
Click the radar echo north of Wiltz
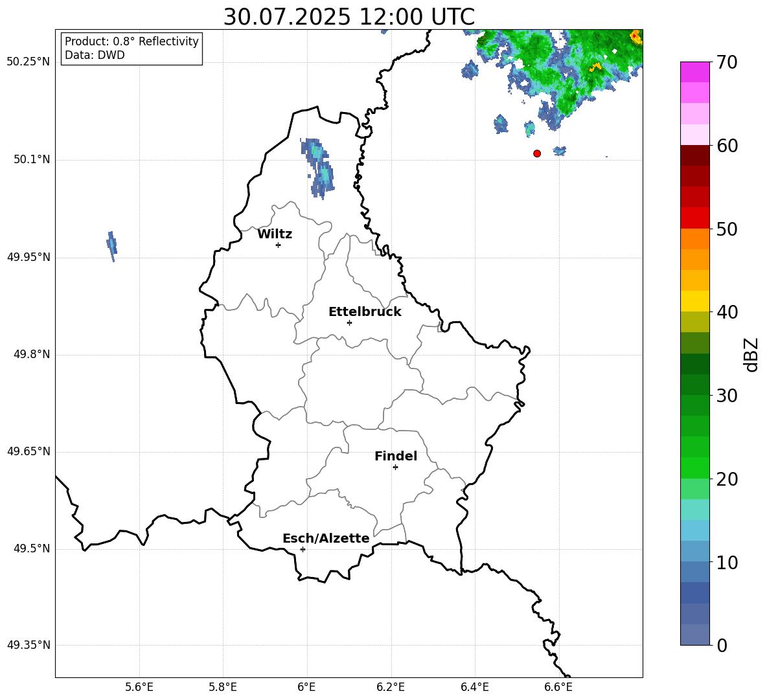pos(318,168)
